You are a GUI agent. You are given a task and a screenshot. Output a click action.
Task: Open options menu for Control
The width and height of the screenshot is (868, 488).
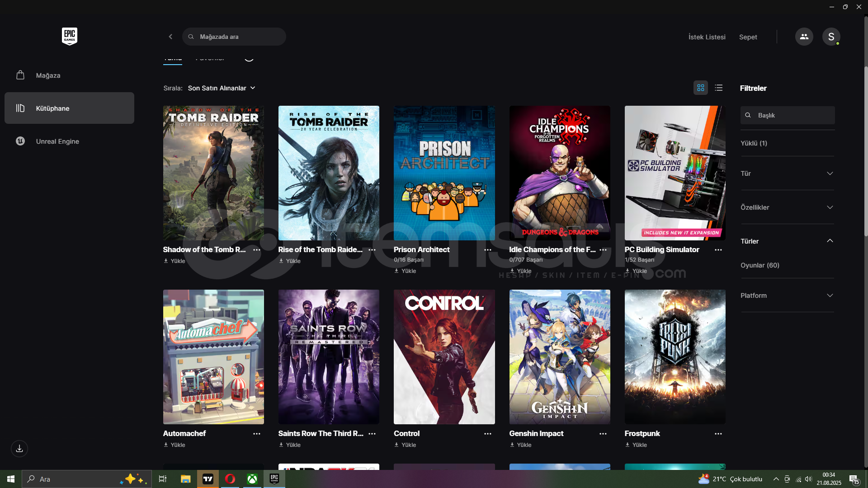tap(488, 434)
